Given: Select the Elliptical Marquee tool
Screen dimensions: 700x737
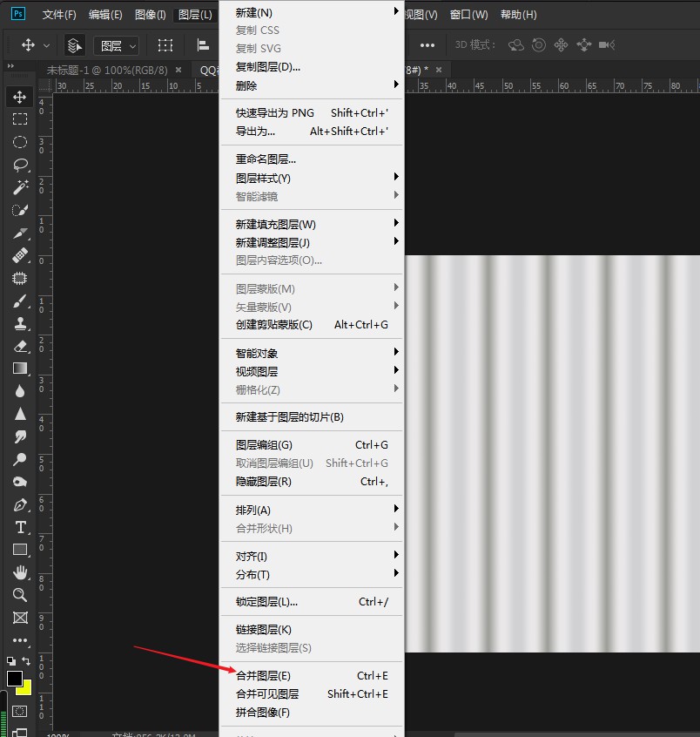Looking at the screenshot, I should [20, 142].
